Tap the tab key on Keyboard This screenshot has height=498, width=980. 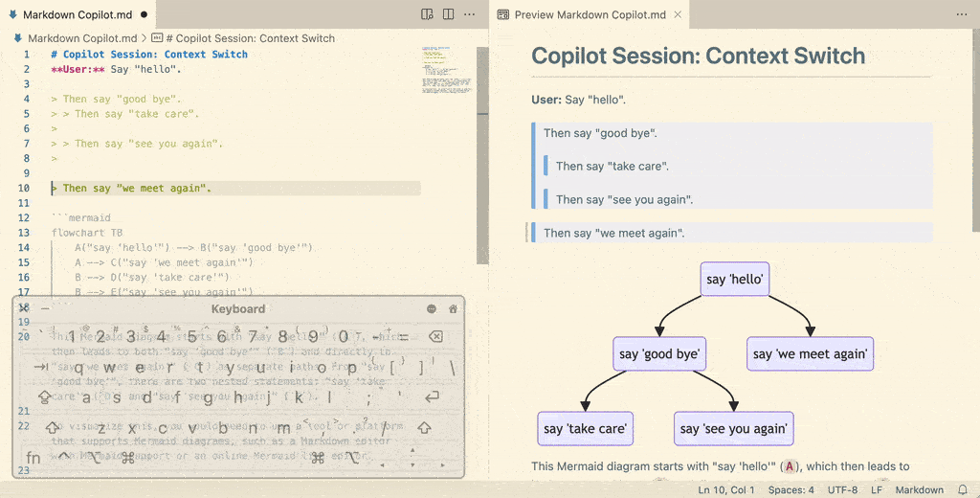coord(40,367)
